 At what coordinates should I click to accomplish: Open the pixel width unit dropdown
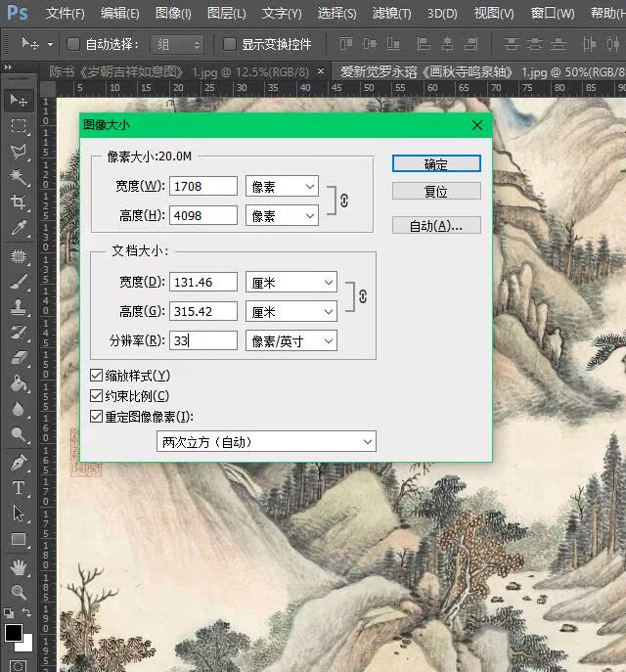(x=282, y=187)
